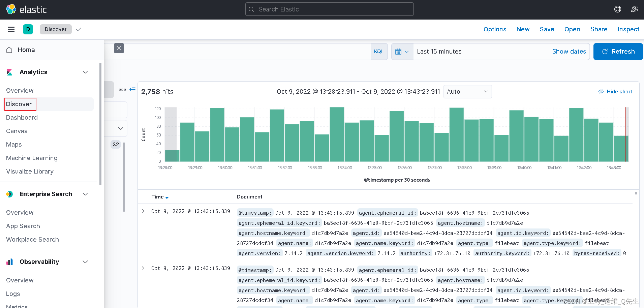Click the Discover breadcrumb badge
Viewport: 644px width, 308px height.
[56, 29]
